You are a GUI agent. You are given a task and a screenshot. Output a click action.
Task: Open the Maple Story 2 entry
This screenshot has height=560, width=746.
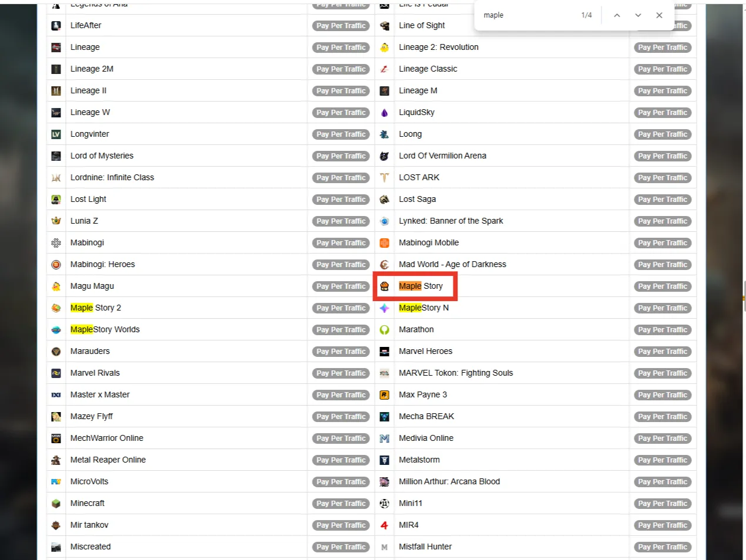96,308
